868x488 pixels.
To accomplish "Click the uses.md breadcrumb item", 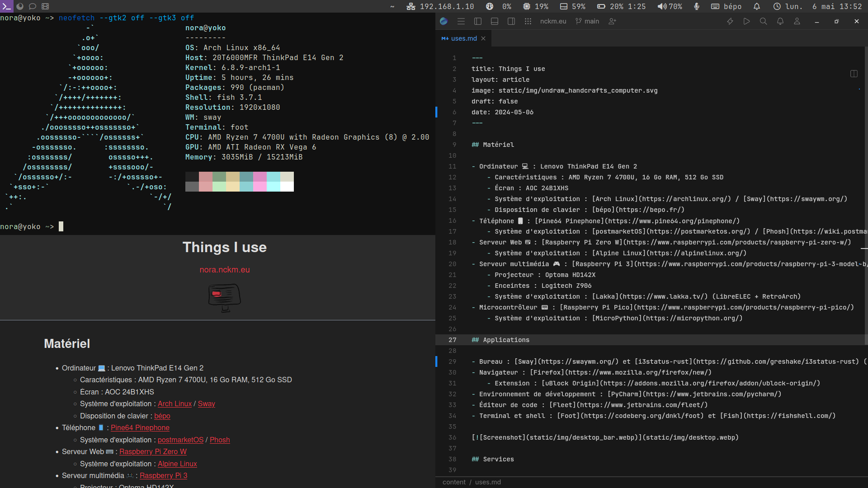I will [488, 482].
